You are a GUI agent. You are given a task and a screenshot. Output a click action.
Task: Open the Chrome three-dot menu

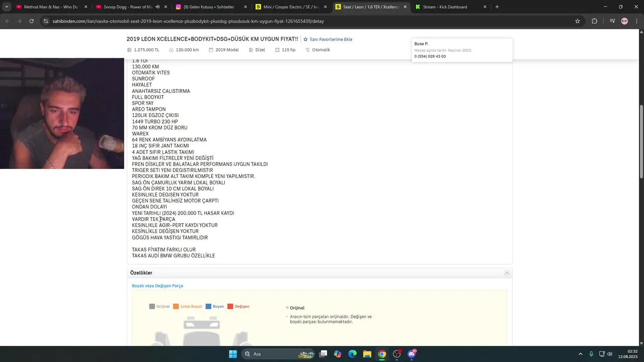point(636,21)
